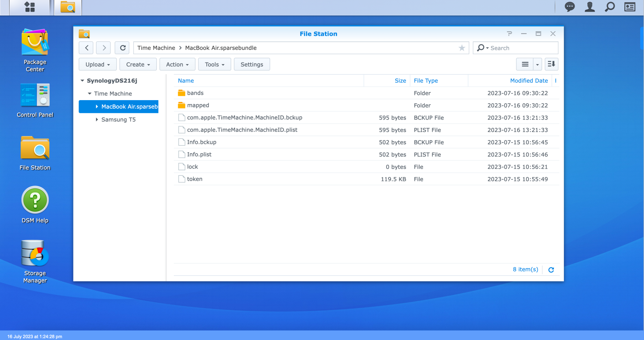Select Time Machine in folder tree

[x=113, y=93]
